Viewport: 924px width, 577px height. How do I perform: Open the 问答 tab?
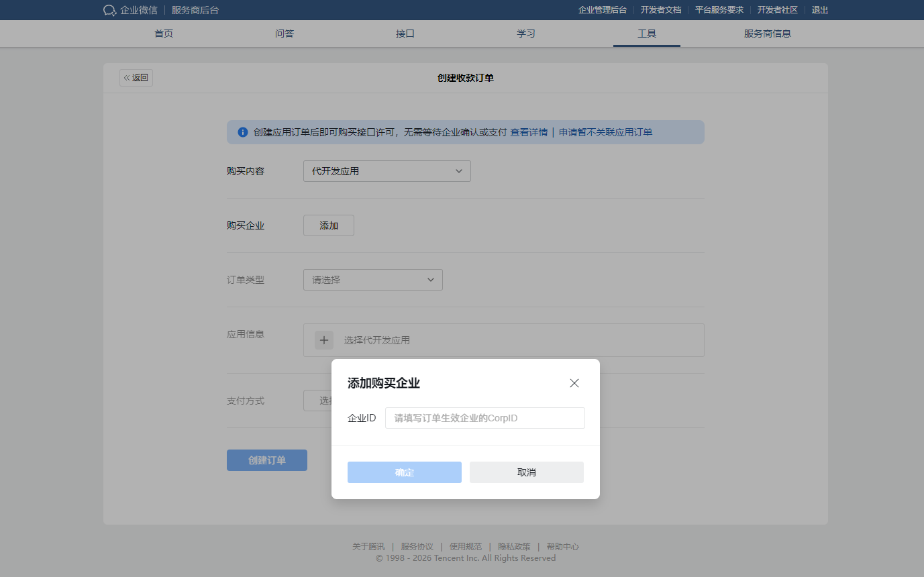(285, 34)
